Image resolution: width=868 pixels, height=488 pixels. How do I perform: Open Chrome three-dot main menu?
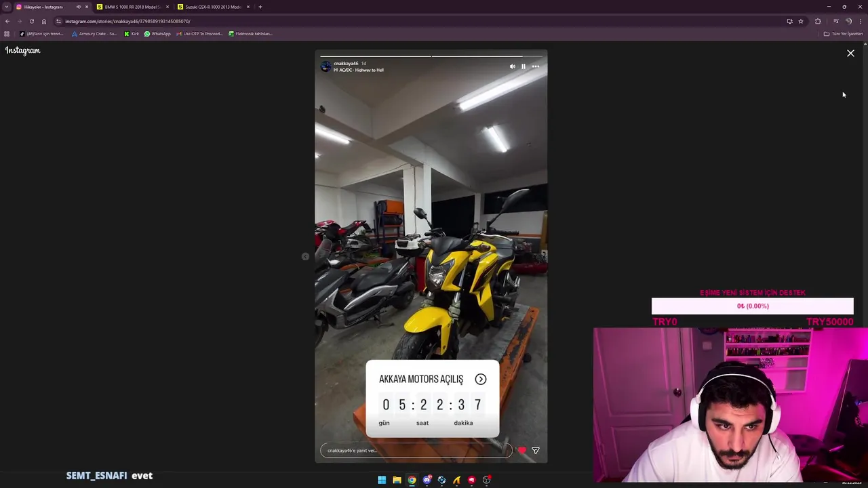click(x=861, y=21)
